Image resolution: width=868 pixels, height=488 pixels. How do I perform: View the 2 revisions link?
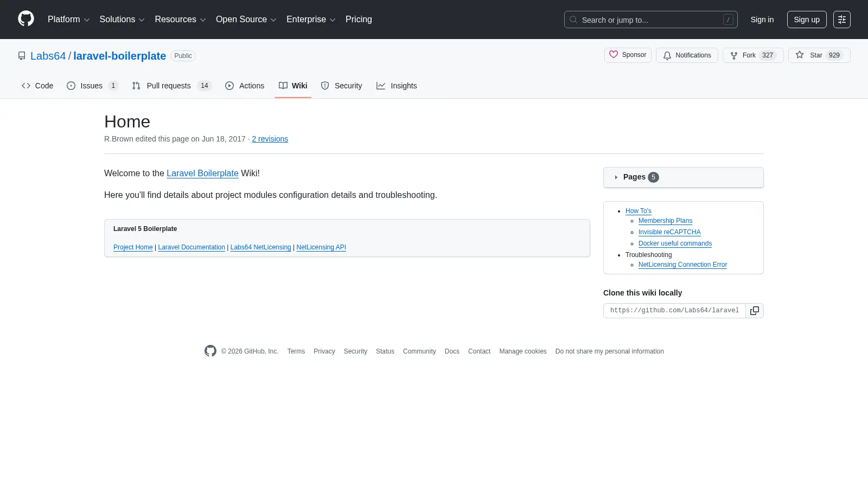pos(270,139)
